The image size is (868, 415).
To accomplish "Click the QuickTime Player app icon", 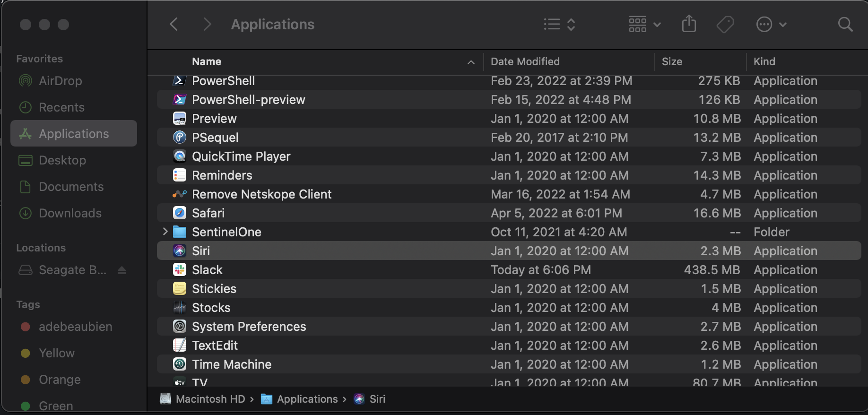I will (180, 156).
